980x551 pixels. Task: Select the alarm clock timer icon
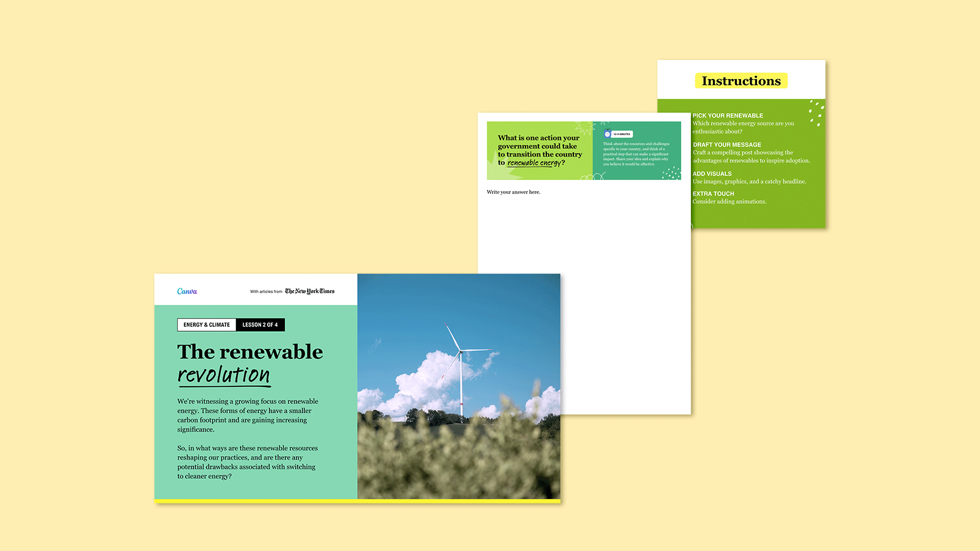pyautogui.click(x=607, y=134)
